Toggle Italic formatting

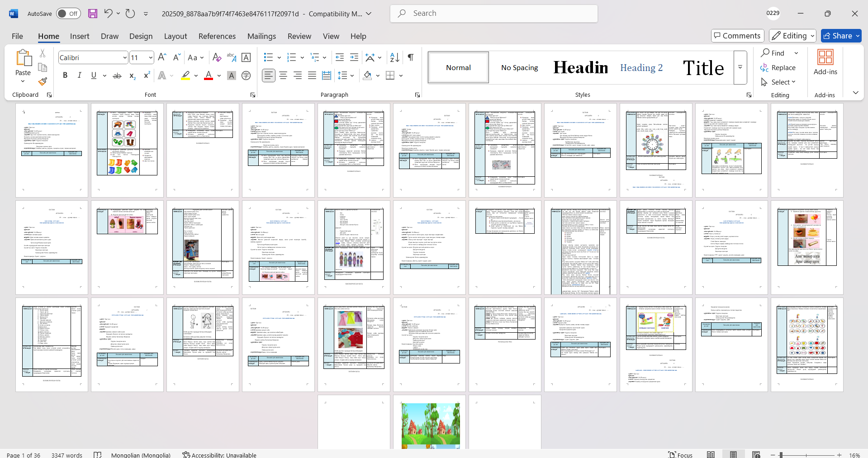tap(80, 76)
